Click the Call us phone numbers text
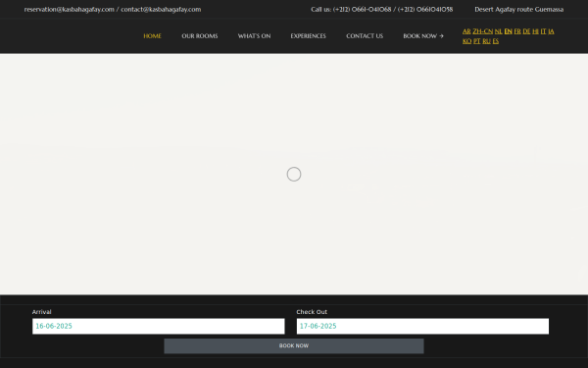The image size is (588, 368). click(x=382, y=10)
